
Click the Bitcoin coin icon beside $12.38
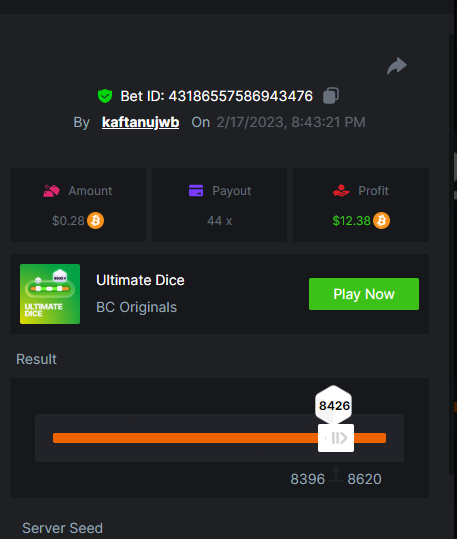coord(382,220)
